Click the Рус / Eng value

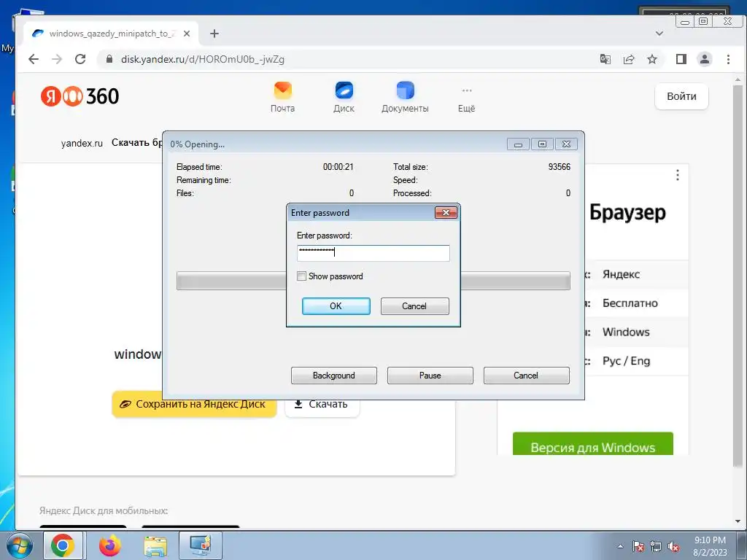(626, 361)
